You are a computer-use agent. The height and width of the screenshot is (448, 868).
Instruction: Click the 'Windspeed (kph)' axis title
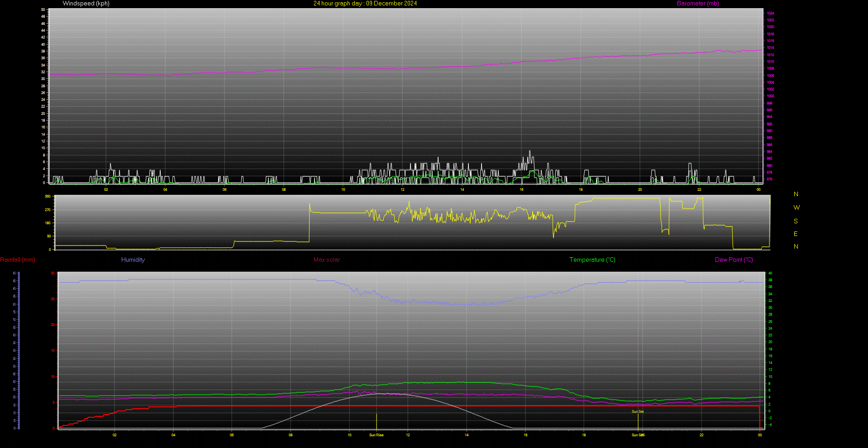tap(86, 4)
